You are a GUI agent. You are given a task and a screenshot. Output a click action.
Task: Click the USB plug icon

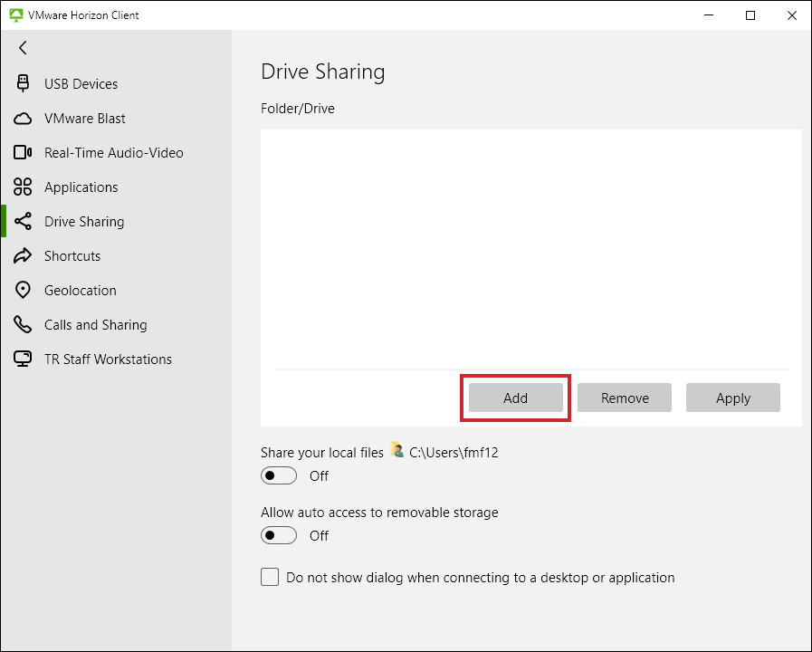23,83
